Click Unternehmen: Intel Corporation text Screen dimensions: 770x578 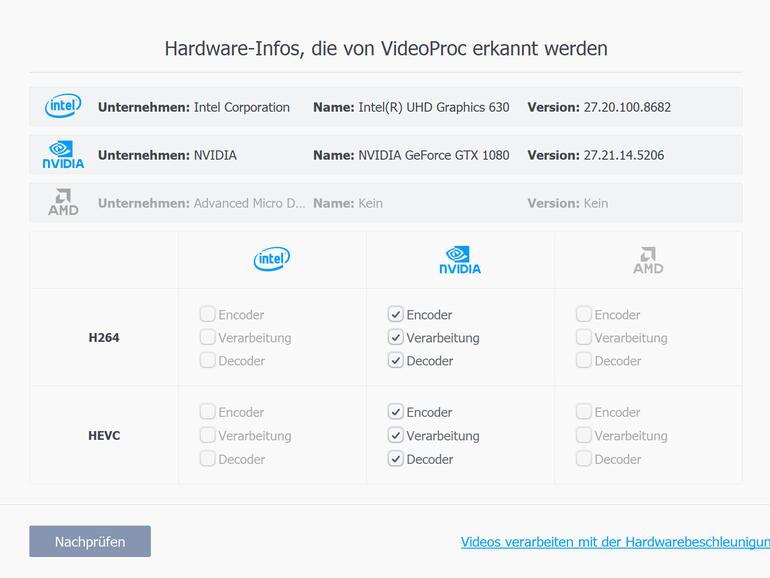[x=194, y=107]
